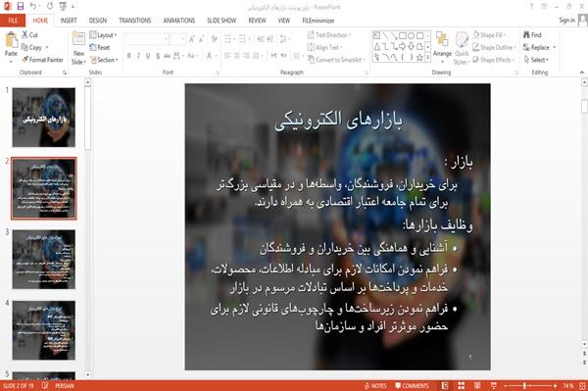Viewport: 588px width, 391px height.
Task: Open Align Text dropdown
Action: (x=324, y=47)
